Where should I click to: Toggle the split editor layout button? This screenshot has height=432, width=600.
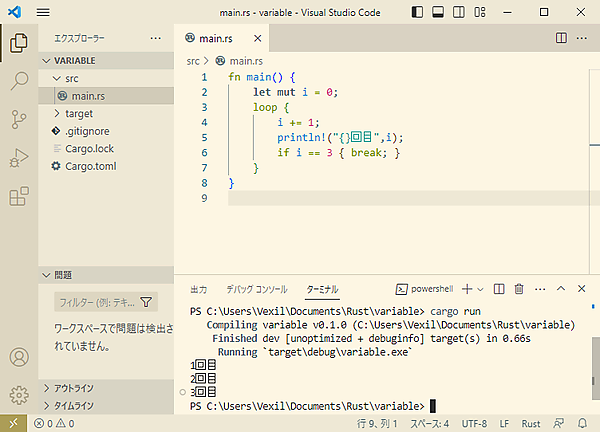coord(561,37)
